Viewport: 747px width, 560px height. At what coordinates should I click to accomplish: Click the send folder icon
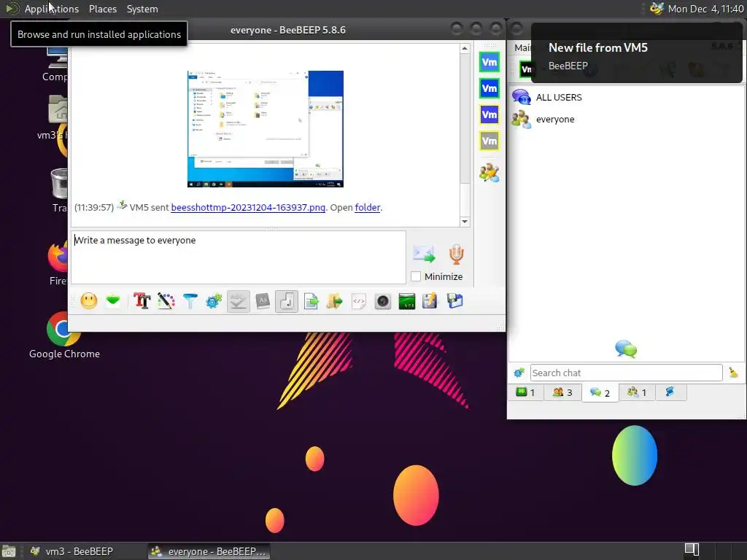[334, 301]
